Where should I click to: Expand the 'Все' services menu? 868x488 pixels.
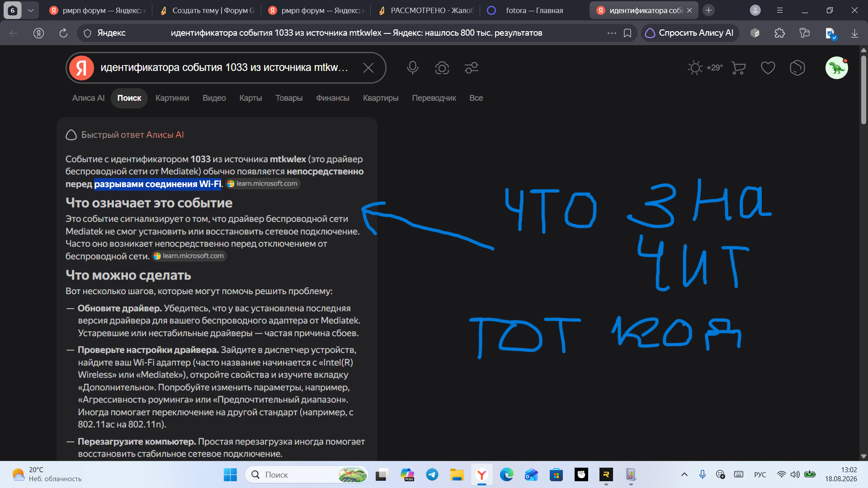(476, 98)
